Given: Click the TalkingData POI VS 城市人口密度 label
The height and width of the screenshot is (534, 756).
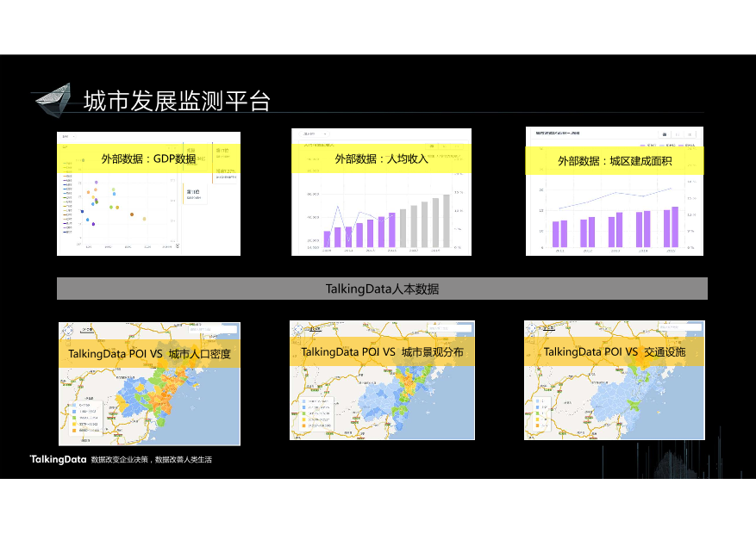Looking at the screenshot, I should (149, 353).
